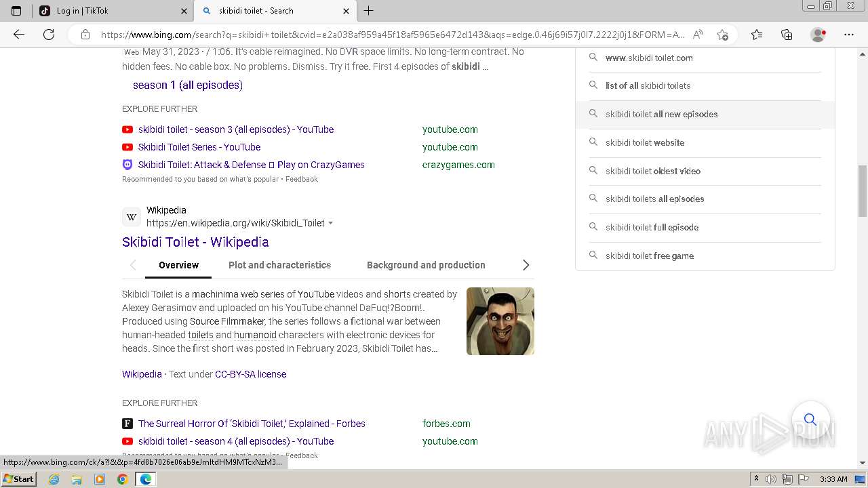Show hidden system tray icons
This screenshot has width=868, height=488.
[x=755, y=479]
